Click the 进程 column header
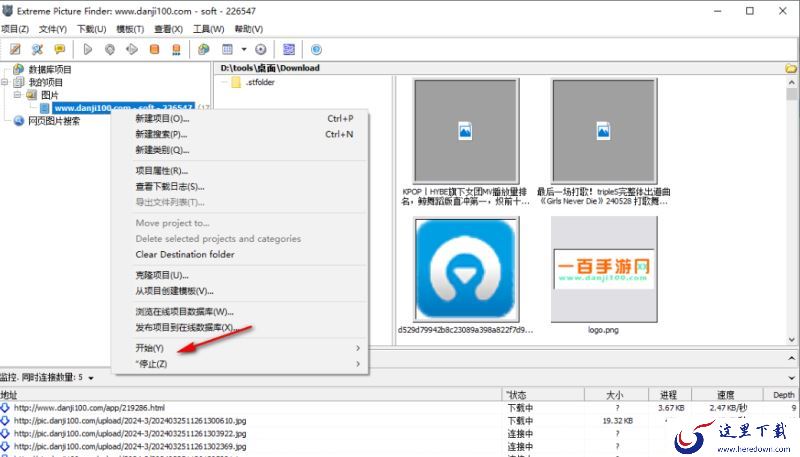 click(x=669, y=395)
